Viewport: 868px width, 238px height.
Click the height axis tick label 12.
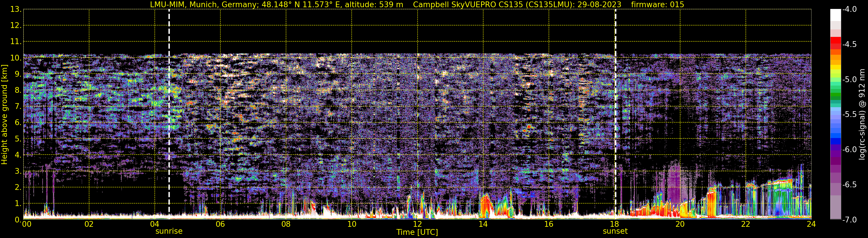[x=16, y=25]
